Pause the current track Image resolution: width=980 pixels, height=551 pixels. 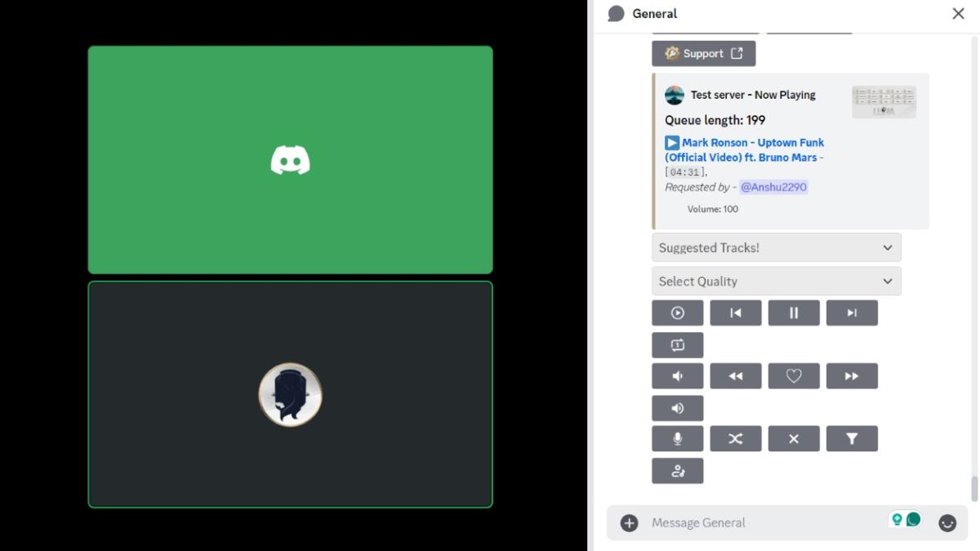pyautogui.click(x=794, y=313)
